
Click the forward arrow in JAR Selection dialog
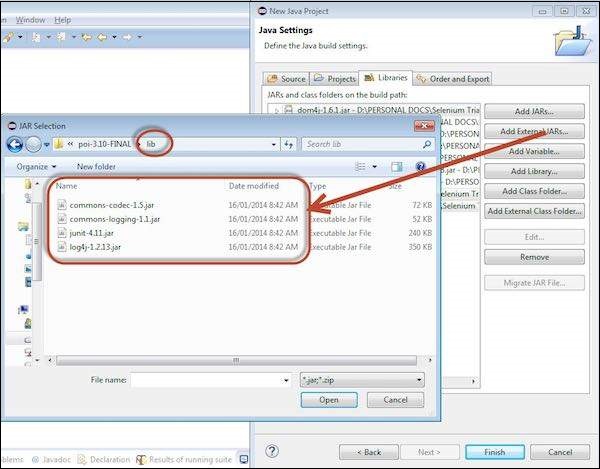[x=33, y=145]
